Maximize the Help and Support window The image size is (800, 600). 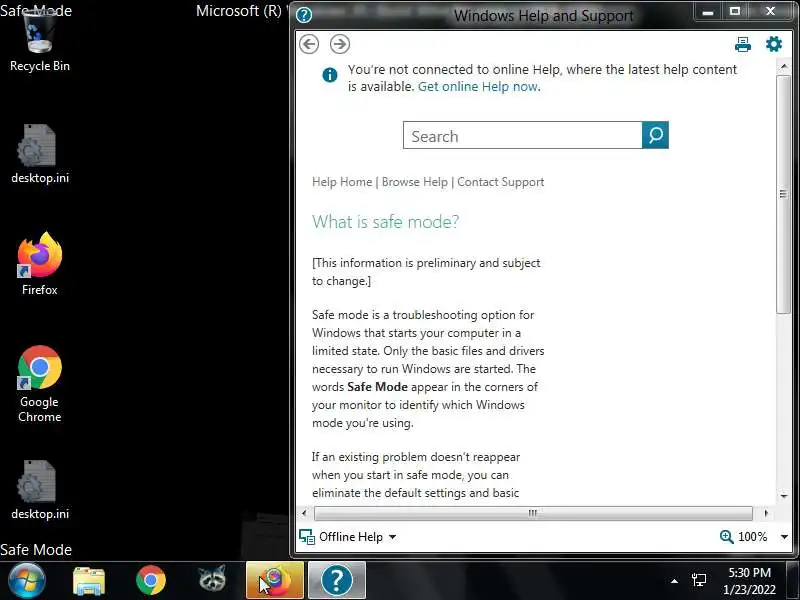(x=735, y=11)
